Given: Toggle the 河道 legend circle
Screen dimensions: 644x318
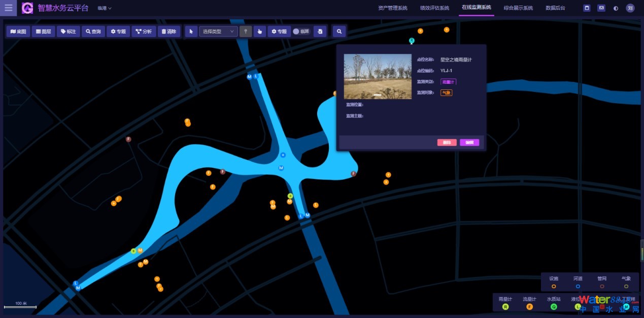Looking at the screenshot, I should [578, 287].
